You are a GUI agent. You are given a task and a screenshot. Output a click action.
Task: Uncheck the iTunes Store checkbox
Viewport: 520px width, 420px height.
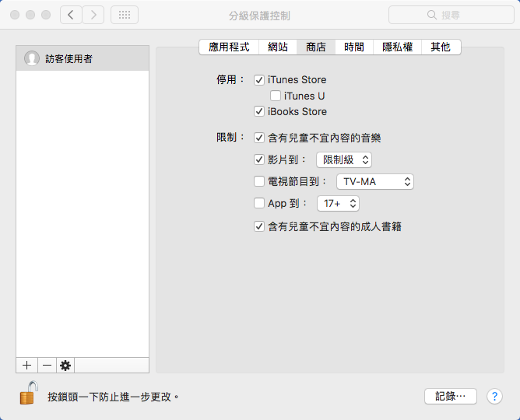pyautogui.click(x=259, y=80)
